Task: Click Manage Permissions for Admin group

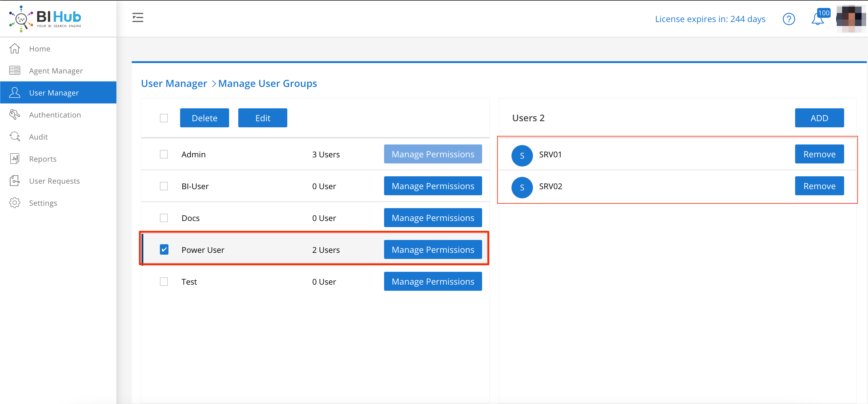Action: tap(433, 154)
